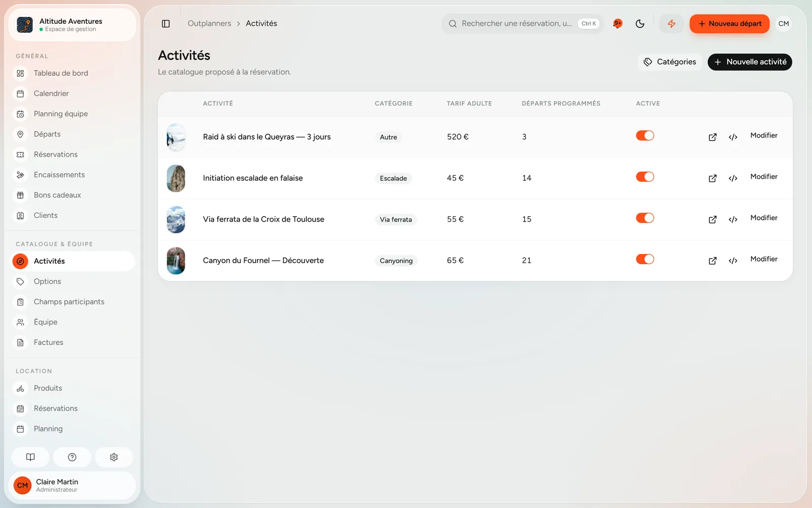
Task: Open documentation book icon in sidebar footer
Action: (30, 457)
